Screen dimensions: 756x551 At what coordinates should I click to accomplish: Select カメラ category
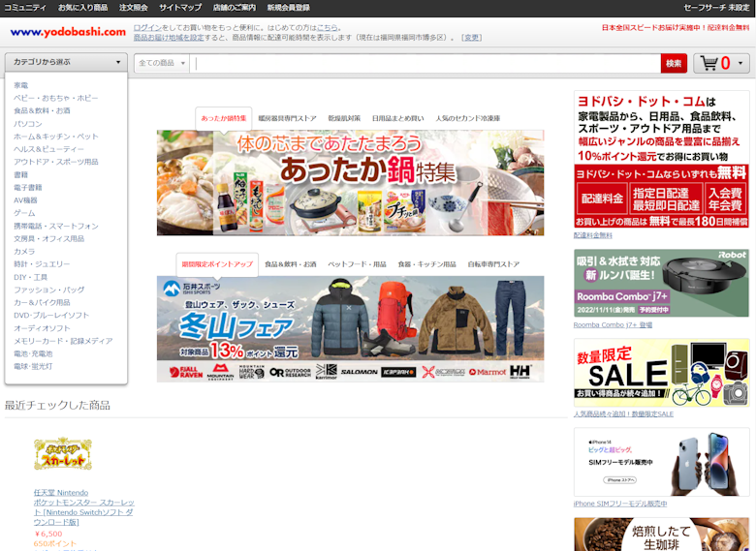pyautogui.click(x=24, y=252)
